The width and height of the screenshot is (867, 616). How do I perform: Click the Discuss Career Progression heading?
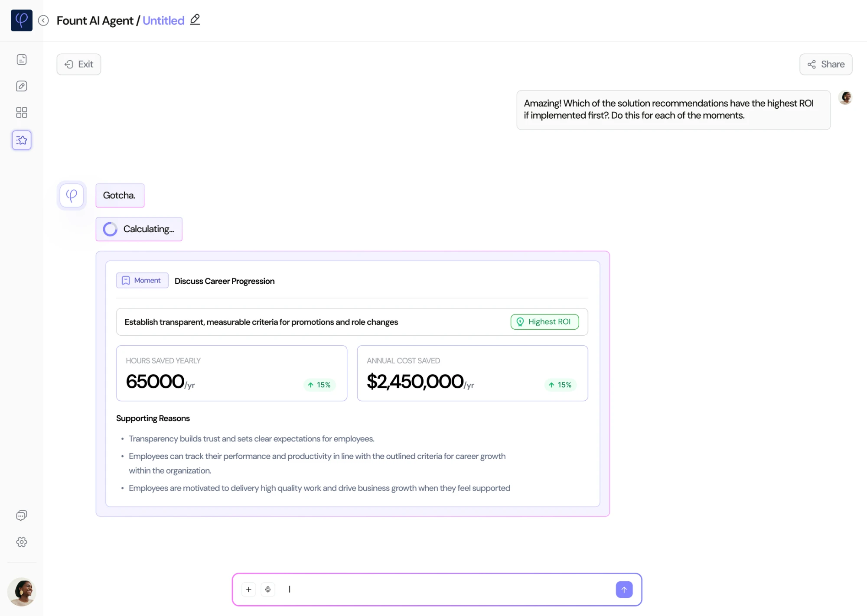click(225, 281)
